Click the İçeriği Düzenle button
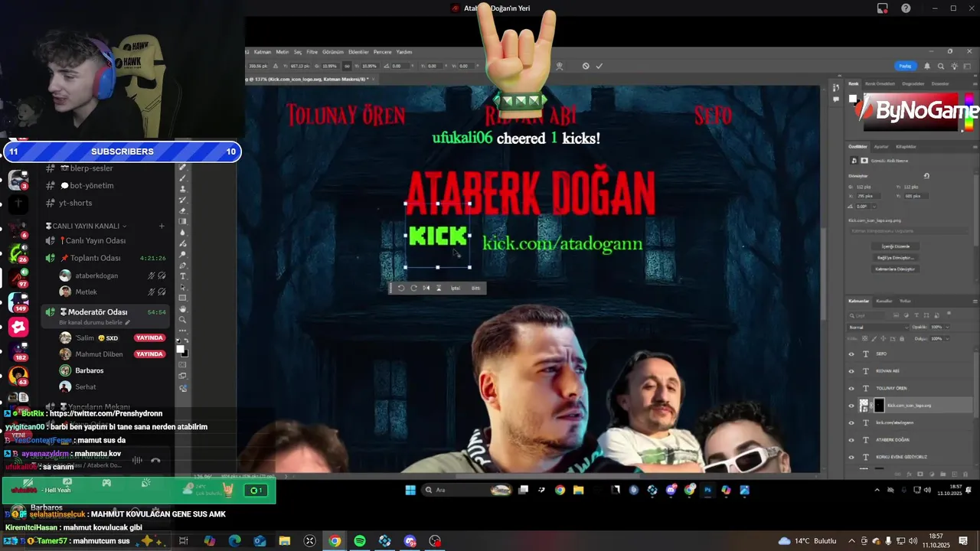The width and height of the screenshot is (980, 551). (x=895, y=246)
